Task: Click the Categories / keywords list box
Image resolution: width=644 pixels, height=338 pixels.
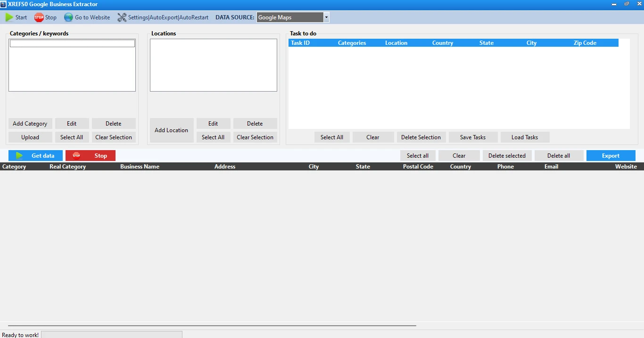Action: coord(72,65)
